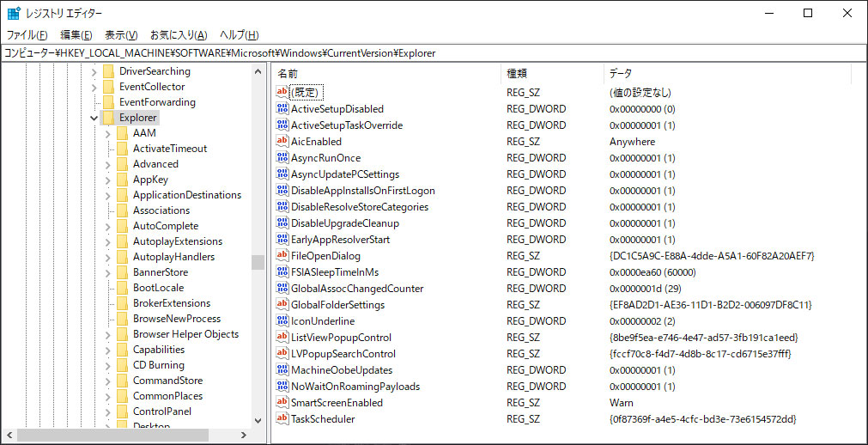868x445 pixels.
Task: Click the DWORD icon beside EarlyAppResolverStart
Action: (x=282, y=240)
